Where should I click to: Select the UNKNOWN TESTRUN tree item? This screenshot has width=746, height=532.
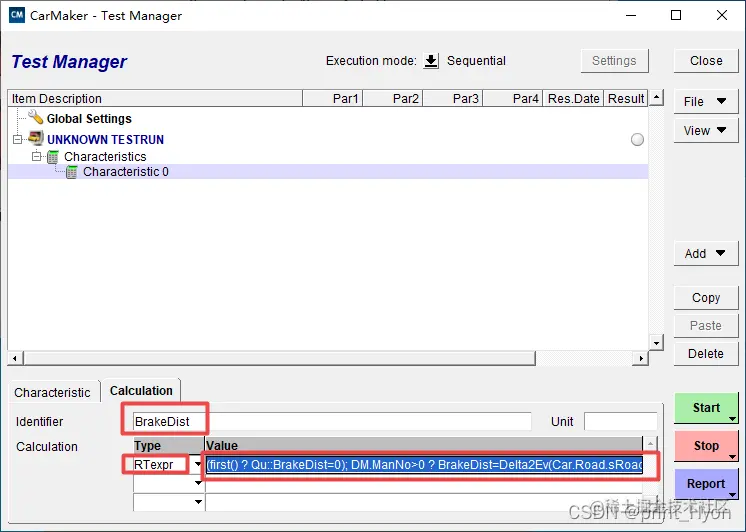106,139
